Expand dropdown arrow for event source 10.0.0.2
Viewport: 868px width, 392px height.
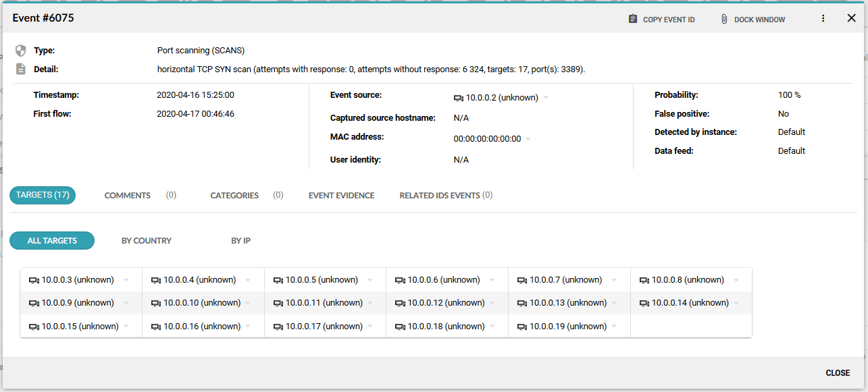click(x=546, y=98)
